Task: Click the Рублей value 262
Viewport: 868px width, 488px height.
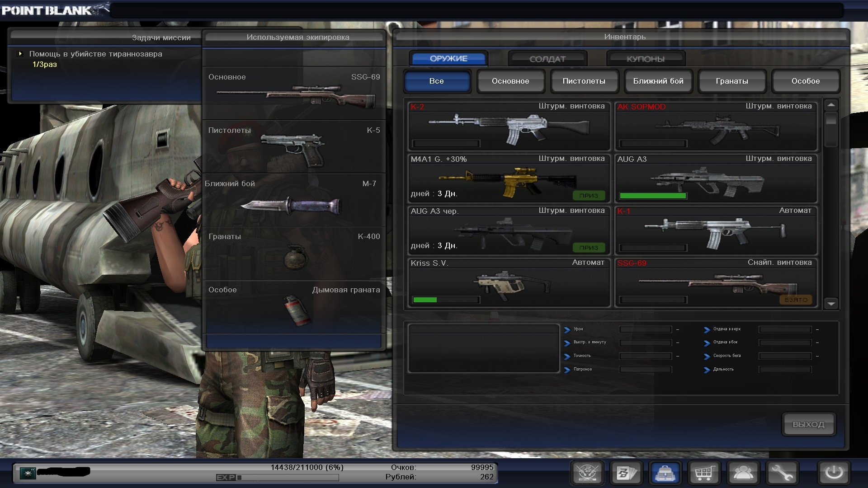Action: [487, 477]
